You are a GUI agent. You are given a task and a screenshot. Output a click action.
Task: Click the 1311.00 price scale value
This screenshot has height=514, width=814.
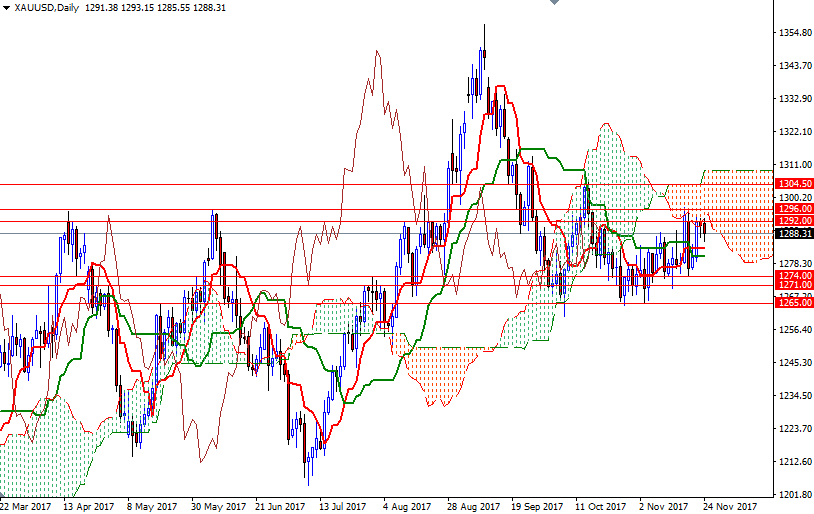coord(794,164)
